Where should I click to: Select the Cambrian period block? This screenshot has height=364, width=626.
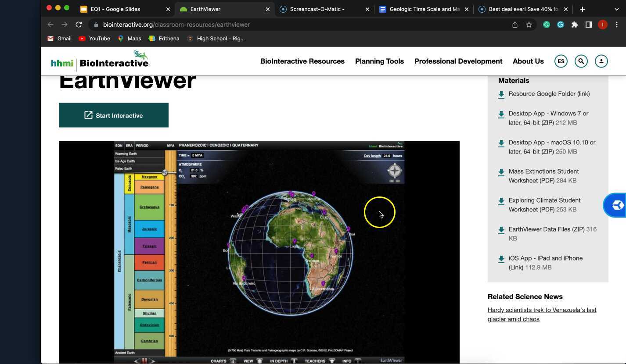point(149,341)
